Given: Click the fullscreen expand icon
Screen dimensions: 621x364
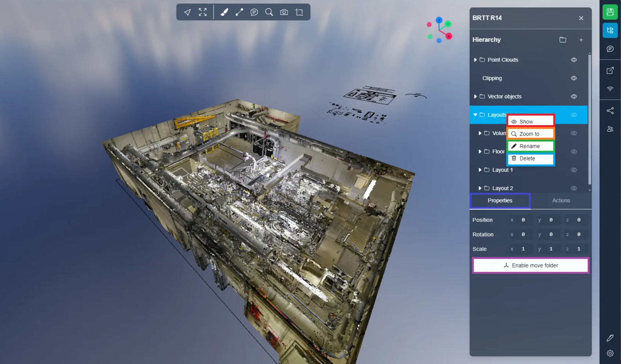Looking at the screenshot, I should pos(203,12).
